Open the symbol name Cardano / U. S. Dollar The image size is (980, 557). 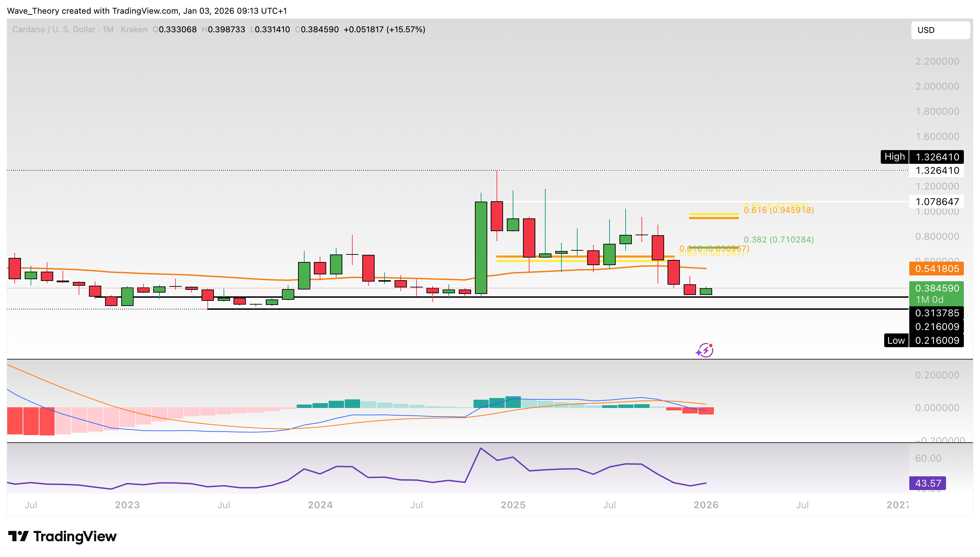pyautogui.click(x=53, y=30)
